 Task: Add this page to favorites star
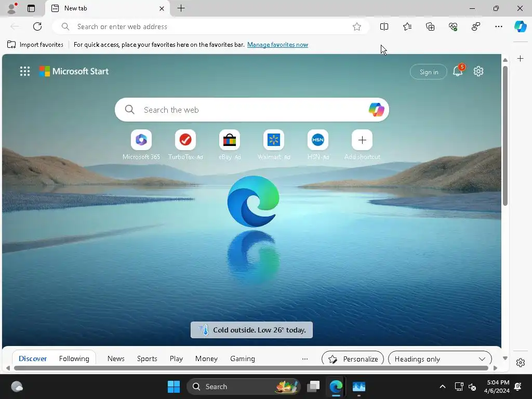[356, 26]
